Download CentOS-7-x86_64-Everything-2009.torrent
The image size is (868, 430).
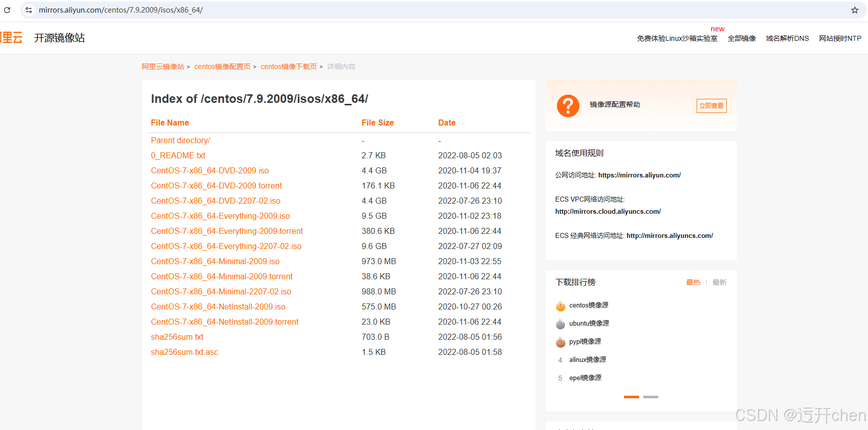coord(227,231)
